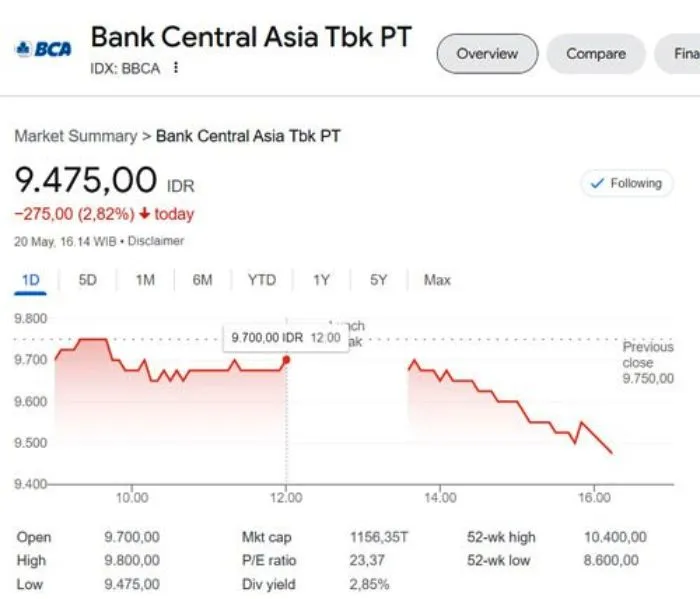Screen dimensions: 700x599
Task: Switch to the Compare tab
Action: (x=596, y=54)
